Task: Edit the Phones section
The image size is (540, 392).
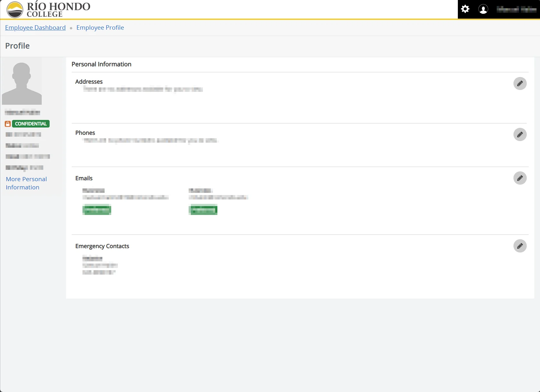Action: tap(520, 134)
